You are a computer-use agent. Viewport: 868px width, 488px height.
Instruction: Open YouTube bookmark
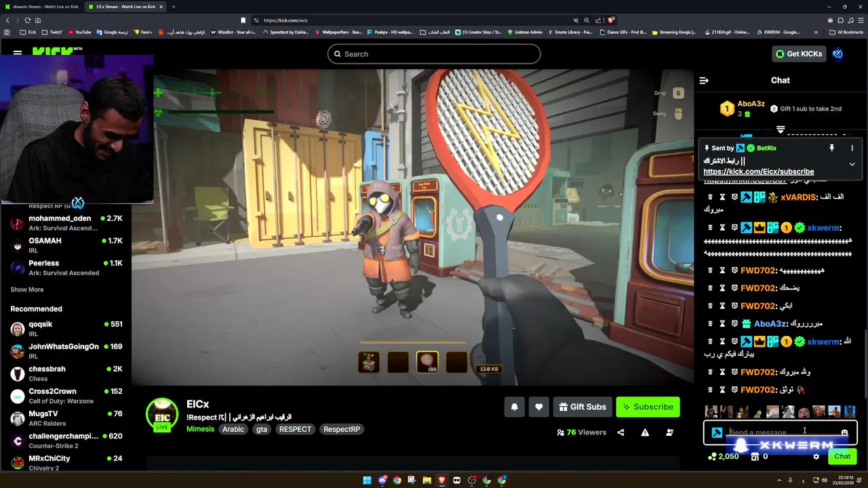pyautogui.click(x=79, y=32)
